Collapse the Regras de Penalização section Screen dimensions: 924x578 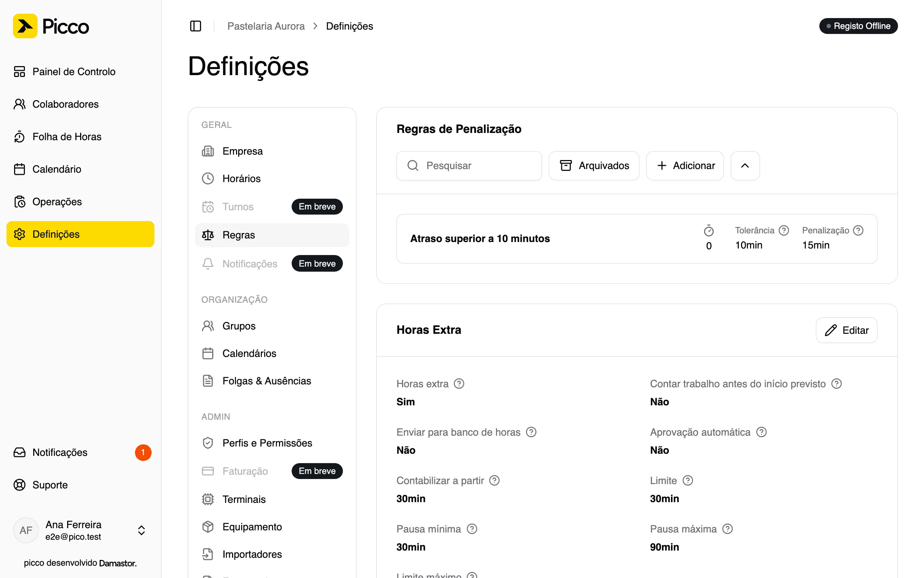pos(745,165)
